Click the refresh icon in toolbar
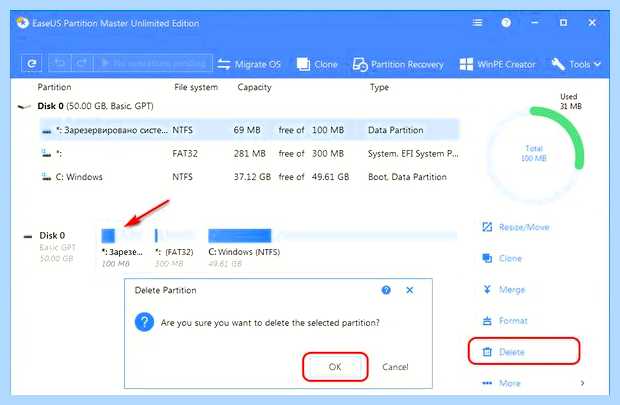The height and width of the screenshot is (405, 620). [32, 63]
